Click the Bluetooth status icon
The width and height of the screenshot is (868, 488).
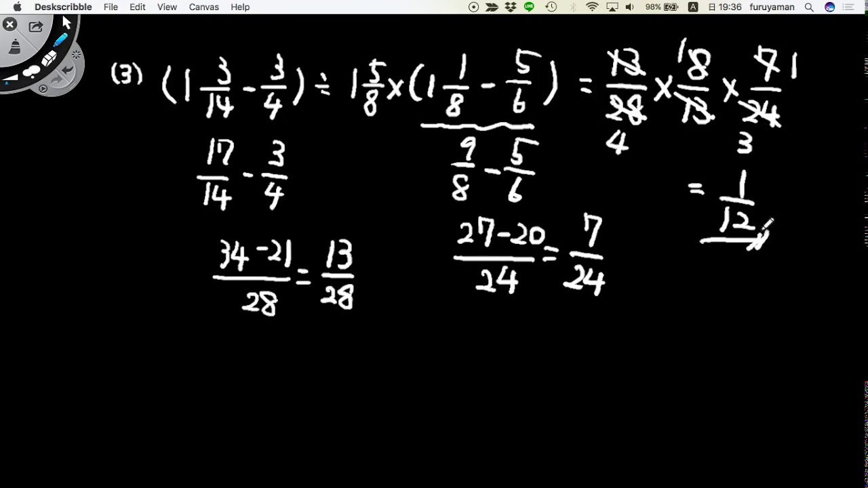click(573, 7)
